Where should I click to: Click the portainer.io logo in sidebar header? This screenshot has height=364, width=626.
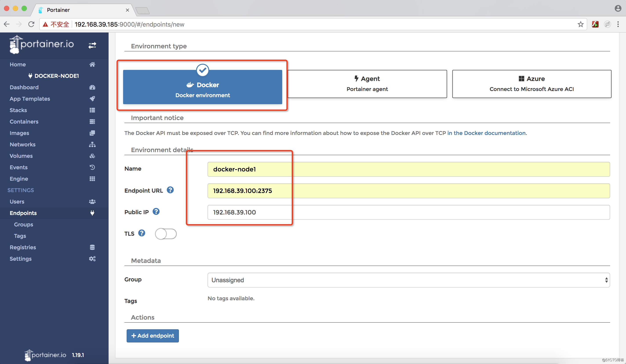(x=42, y=45)
